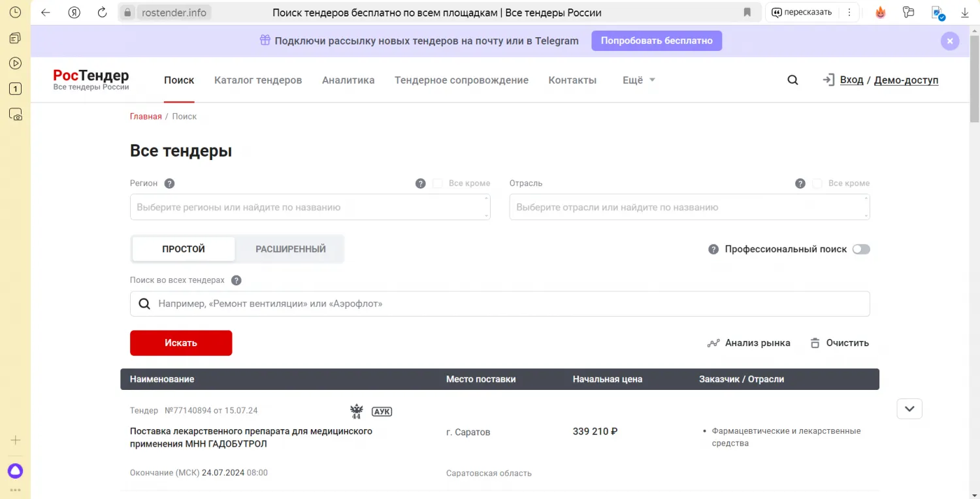Expand the Ещё menu dropdown
The width and height of the screenshot is (980, 499).
[x=638, y=80]
